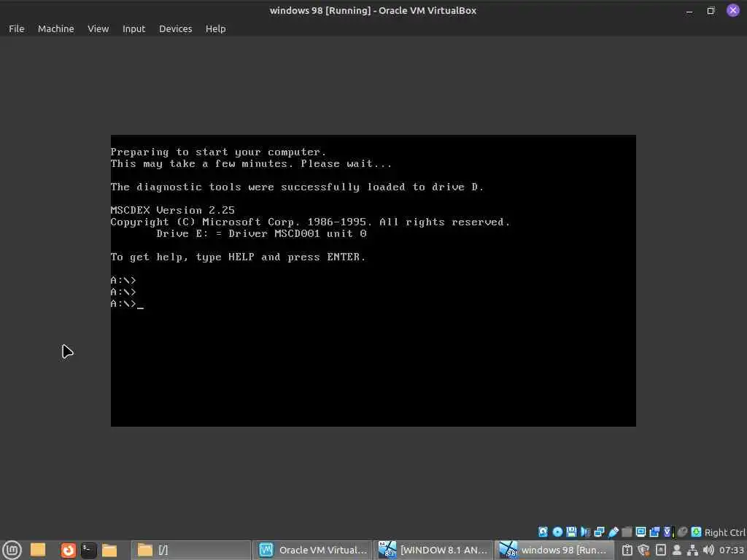The height and width of the screenshot is (560, 747).
Task: Click the 'Drive E: = Driver MSCD001' line
Action: click(x=261, y=233)
